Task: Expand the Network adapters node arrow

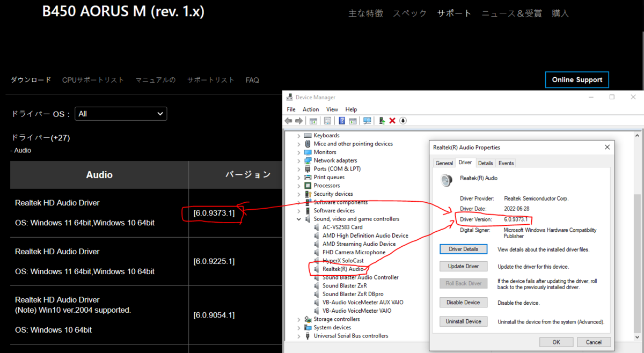Action: click(x=299, y=160)
